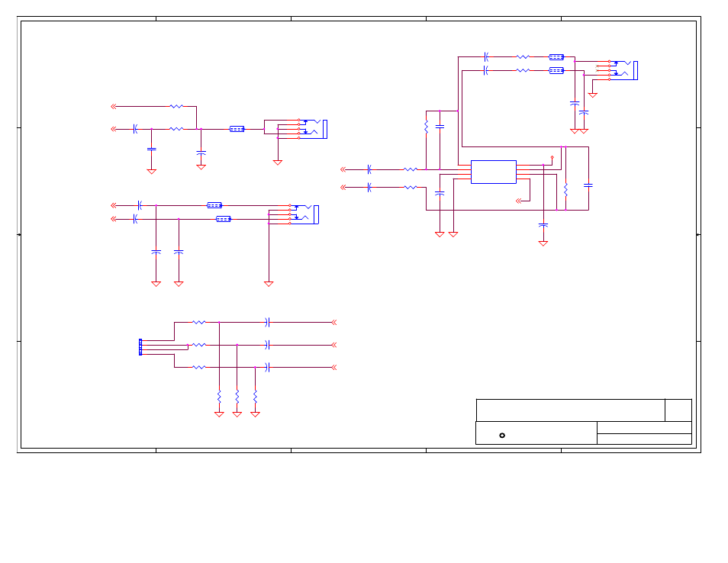Select upper ferrite bead in middle-left circuit
Screen dimensions: 728x563
[x=214, y=205]
